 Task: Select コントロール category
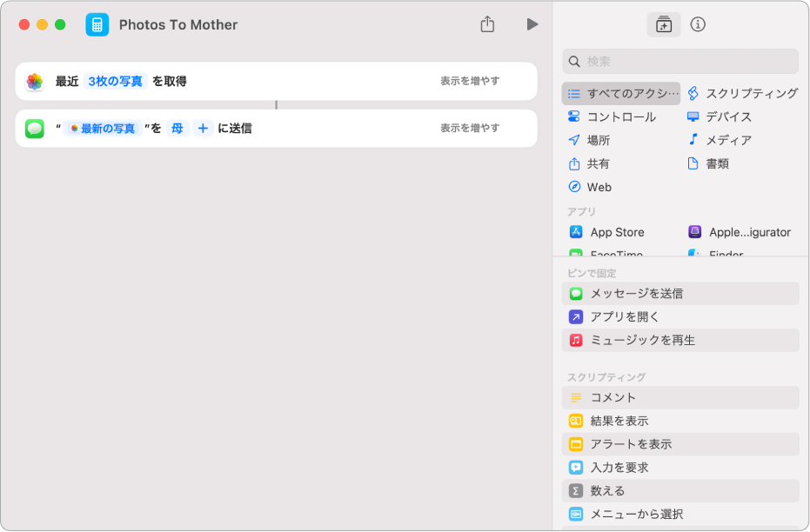[x=613, y=116]
